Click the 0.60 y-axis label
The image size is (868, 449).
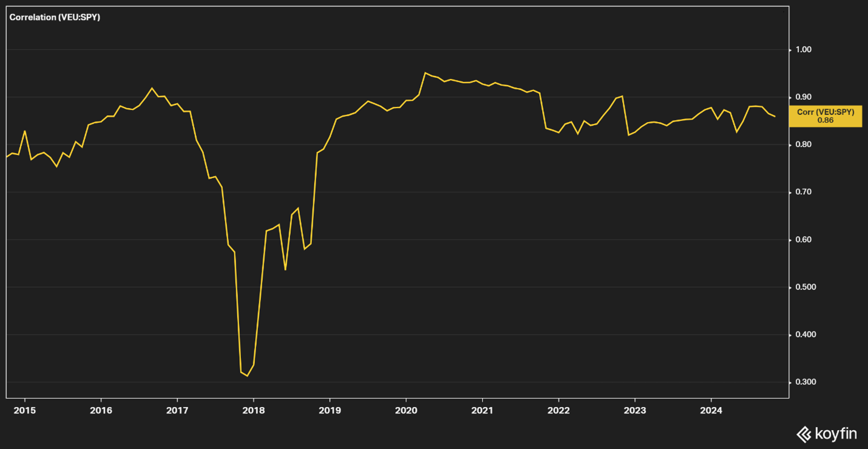click(x=804, y=240)
